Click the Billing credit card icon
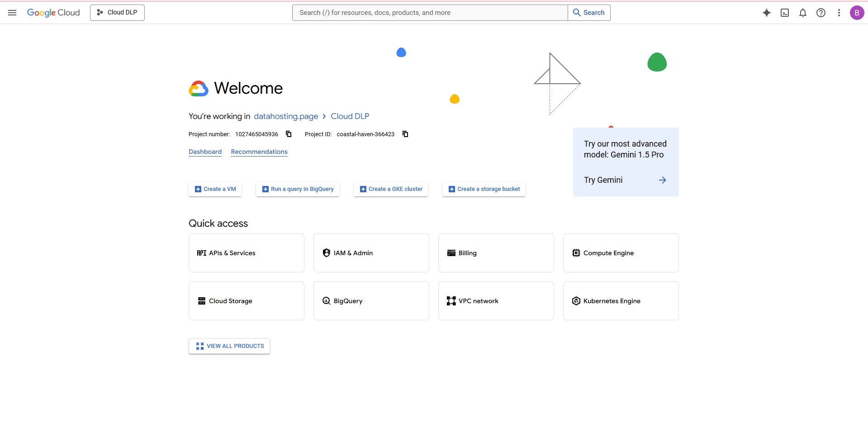This screenshot has width=868, height=433. 451,253
